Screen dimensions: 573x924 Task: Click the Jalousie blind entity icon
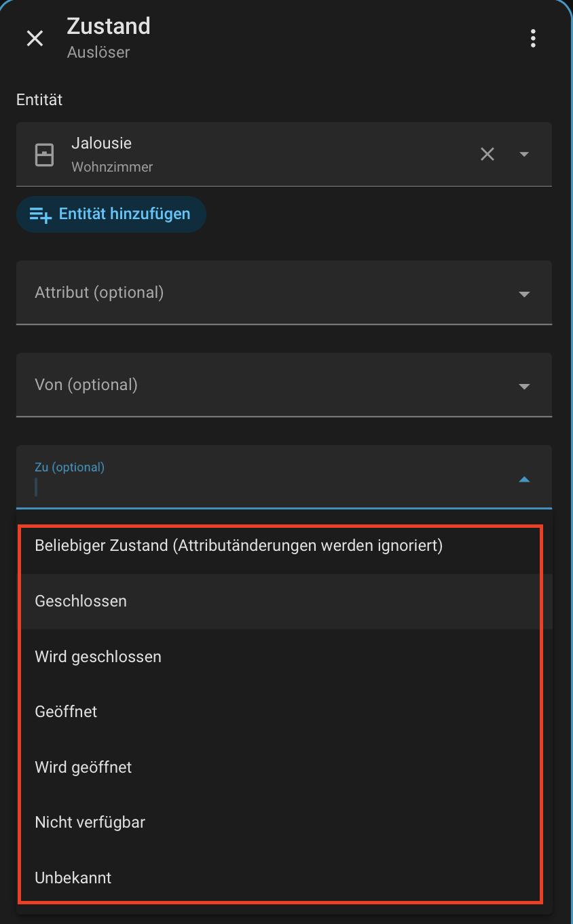44,155
